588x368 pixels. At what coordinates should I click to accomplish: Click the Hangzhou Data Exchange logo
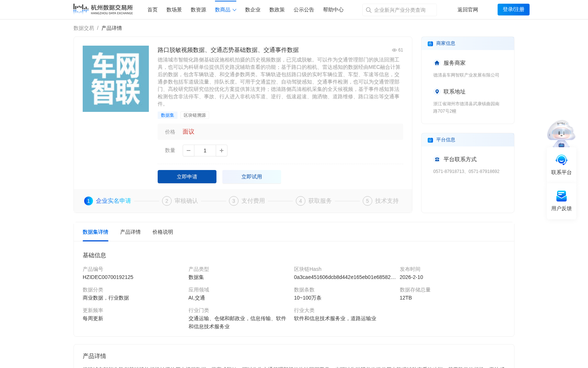103,9
